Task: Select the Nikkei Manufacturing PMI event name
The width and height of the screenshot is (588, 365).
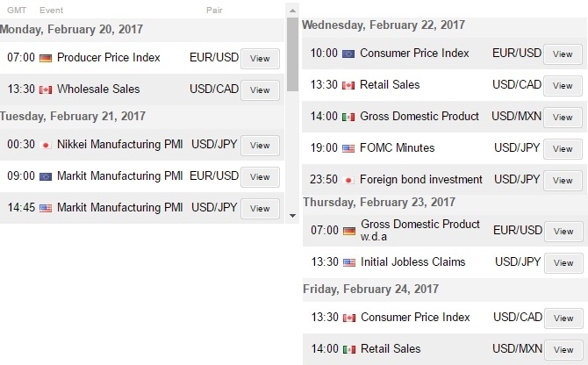Action: point(119,145)
